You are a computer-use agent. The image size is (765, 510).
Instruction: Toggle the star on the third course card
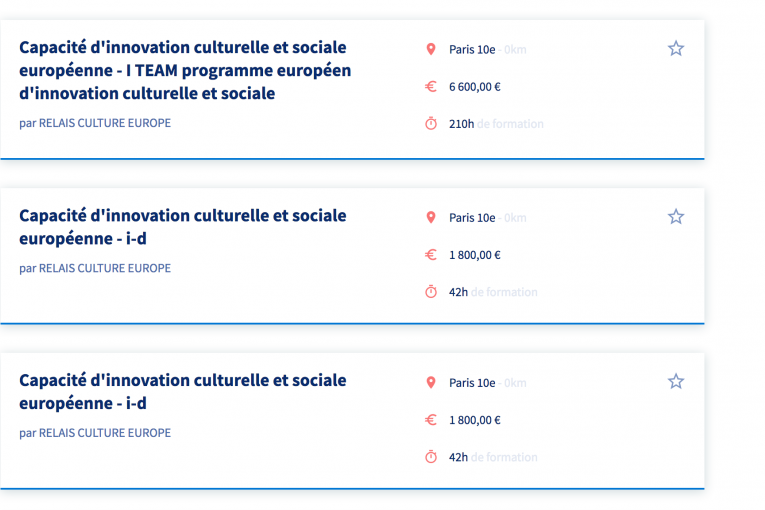click(676, 381)
